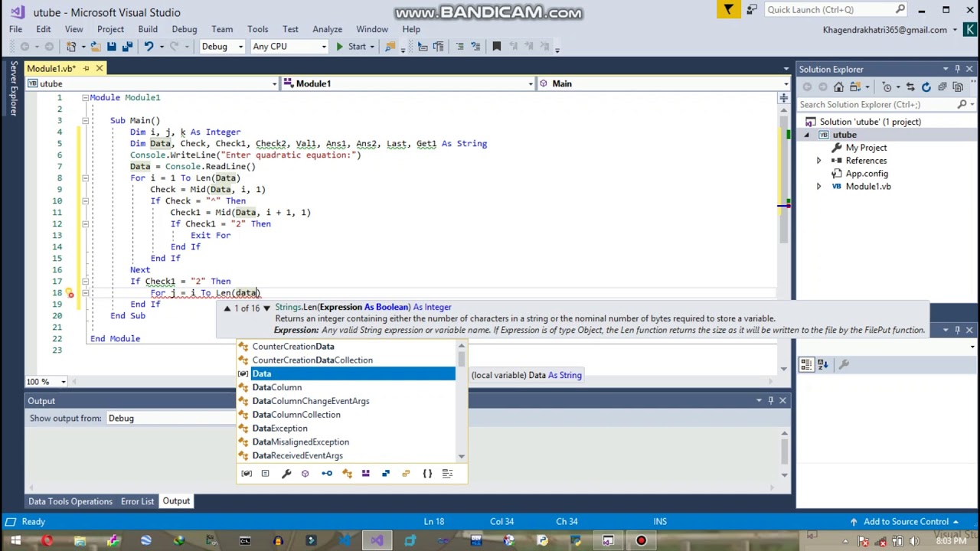Open the Tools menu
This screenshot has height=551, width=980.
258,29
